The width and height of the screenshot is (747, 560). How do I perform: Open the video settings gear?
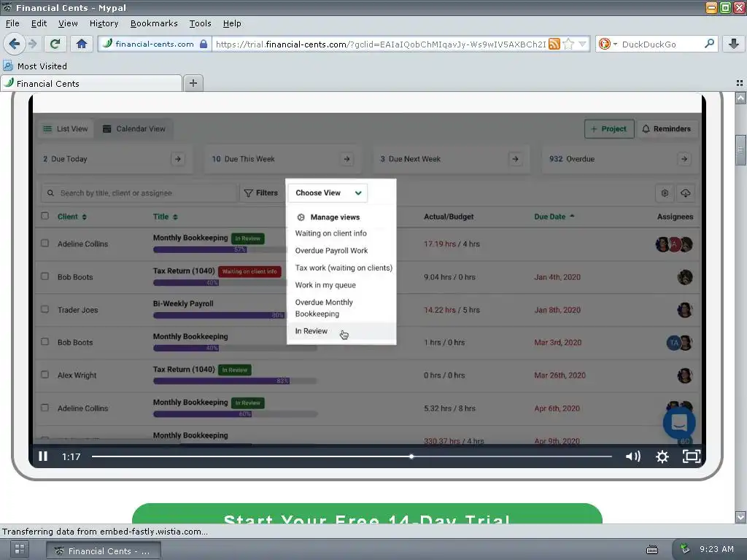click(x=662, y=456)
